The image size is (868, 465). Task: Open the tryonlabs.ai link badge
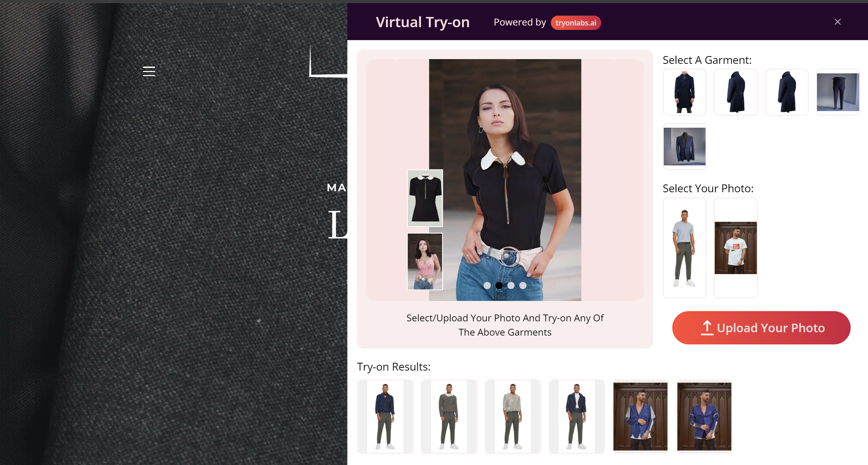[x=576, y=23]
